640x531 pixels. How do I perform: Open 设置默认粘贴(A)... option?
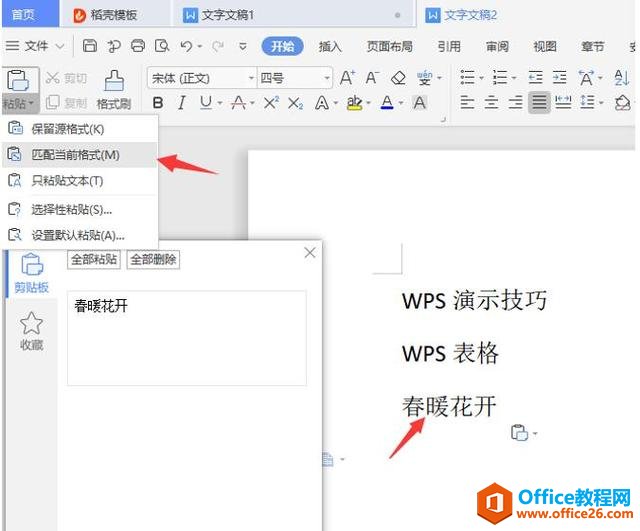[x=80, y=235]
